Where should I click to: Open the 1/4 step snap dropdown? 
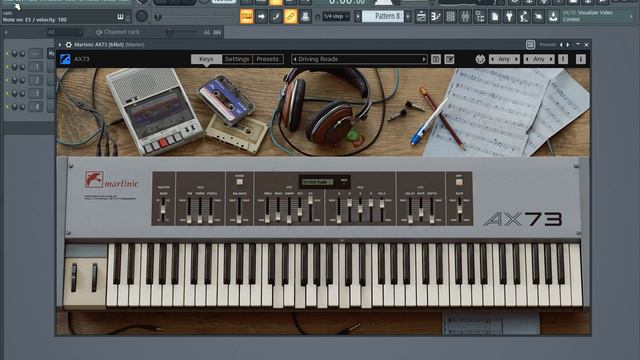pos(336,17)
